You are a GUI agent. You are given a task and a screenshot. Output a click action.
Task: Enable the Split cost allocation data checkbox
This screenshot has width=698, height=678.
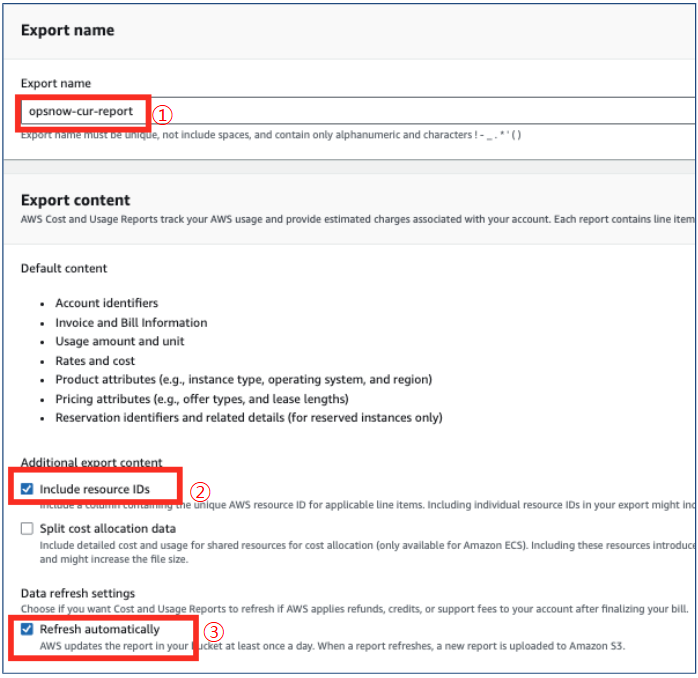(27, 528)
